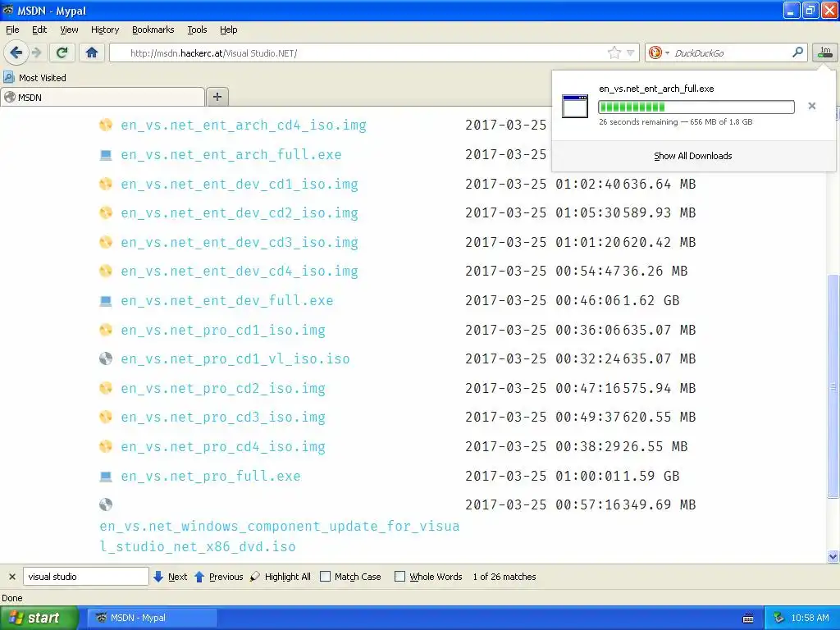This screenshot has width=840, height=630.
Task: Find Next match
Action: pos(171,577)
